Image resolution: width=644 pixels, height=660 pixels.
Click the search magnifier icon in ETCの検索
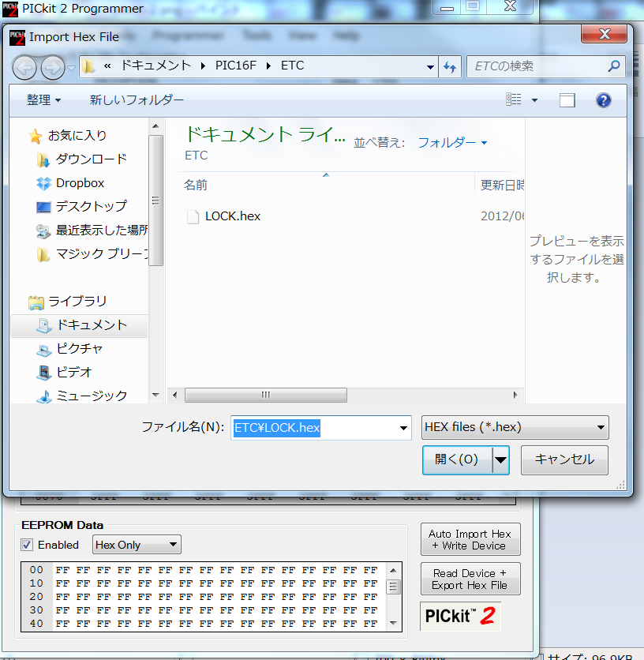pyautogui.click(x=614, y=66)
